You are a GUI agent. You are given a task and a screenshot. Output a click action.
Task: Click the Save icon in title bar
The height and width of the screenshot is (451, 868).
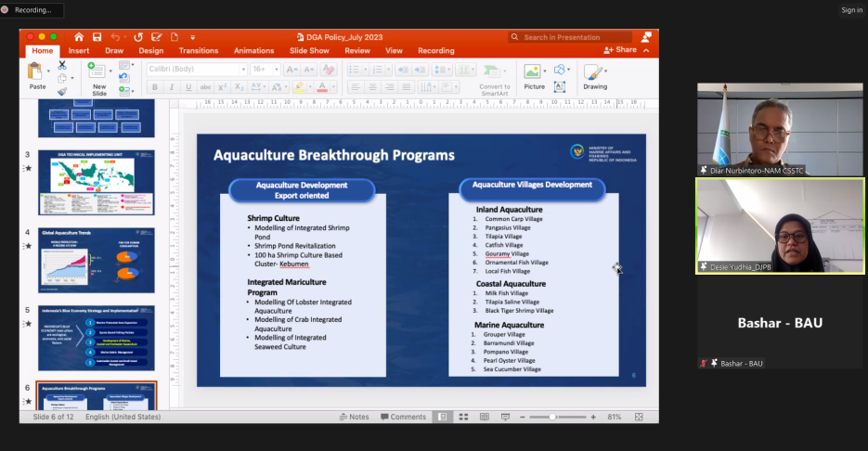(x=97, y=37)
